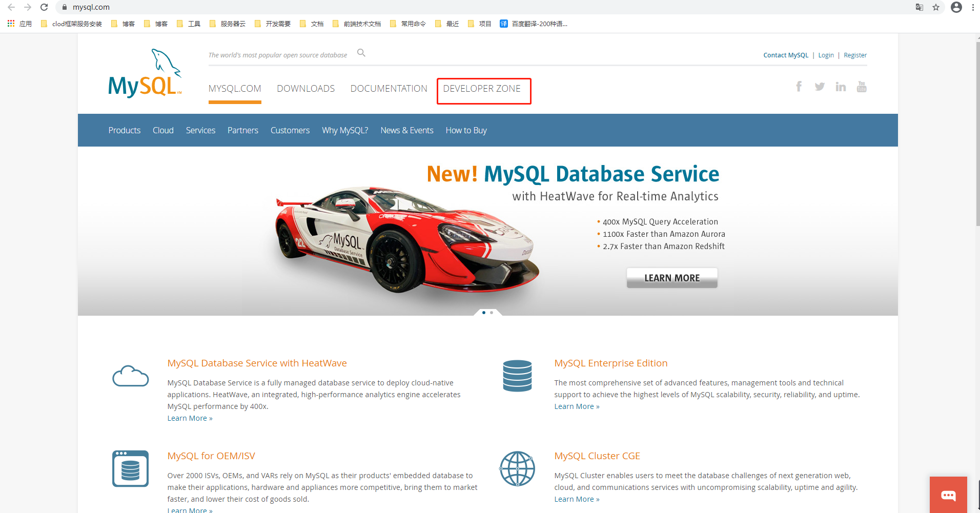Open the chat widget bubble
Viewport: 980px width, 513px height.
(x=948, y=495)
